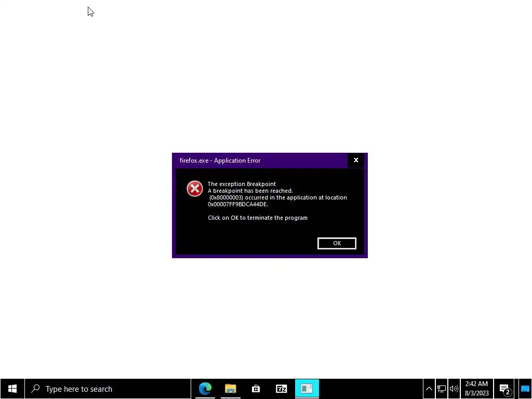Screen dimensions: 532x399
Task: Open Microsoft Edge from the taskbar
Action: [x=205, y=389]
